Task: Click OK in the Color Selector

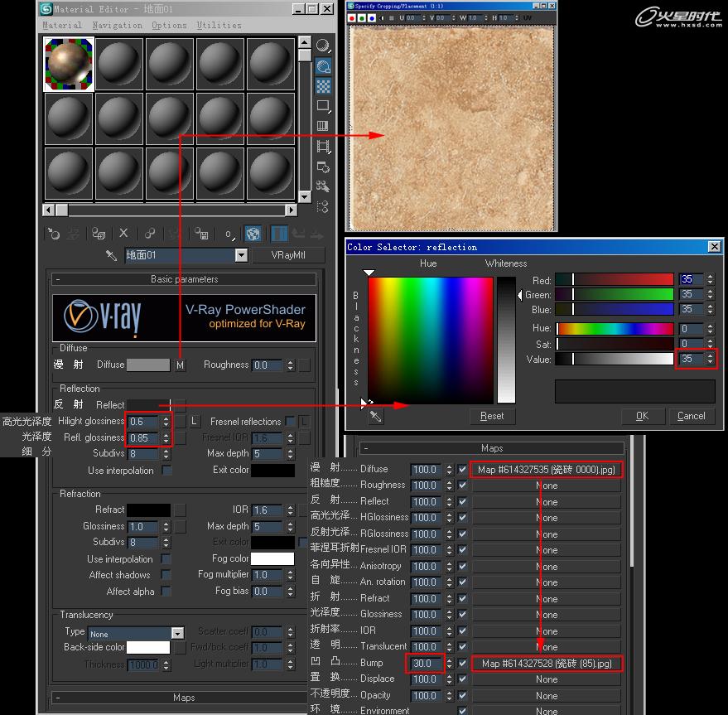Action: point(642,416)
